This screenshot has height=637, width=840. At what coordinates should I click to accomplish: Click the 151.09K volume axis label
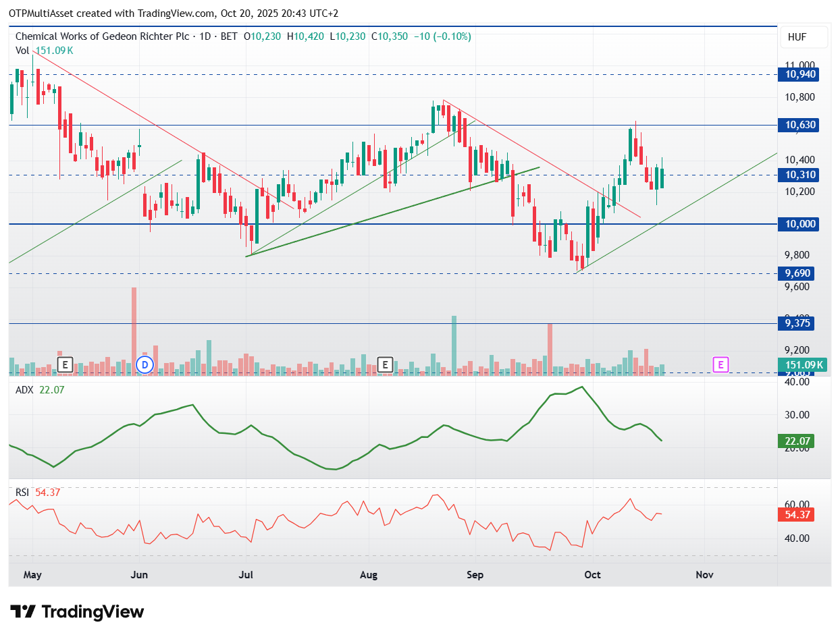click(802, 365)
